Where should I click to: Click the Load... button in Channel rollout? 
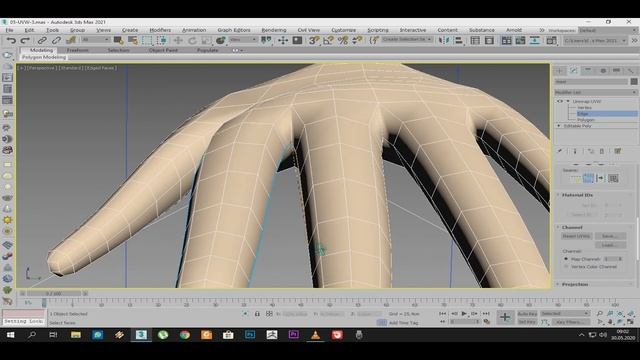(610, 245)
